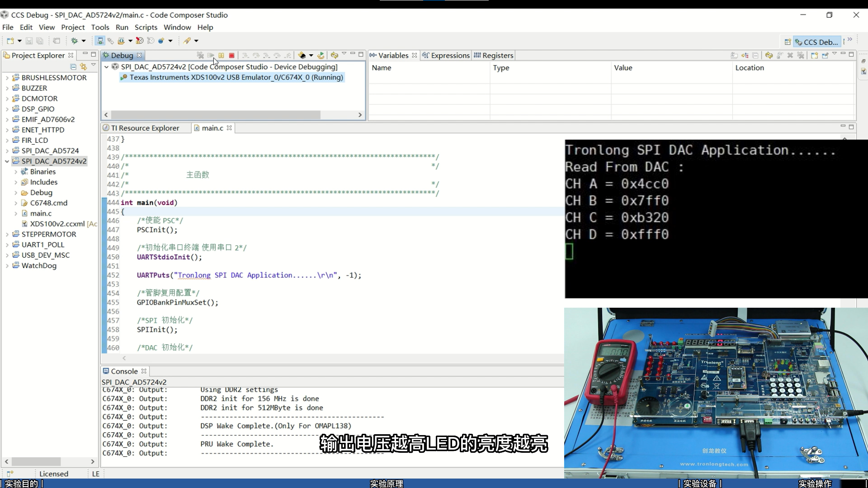Open the Project menu
Viewport: 868px width, 488px height.
click(73, 27)
